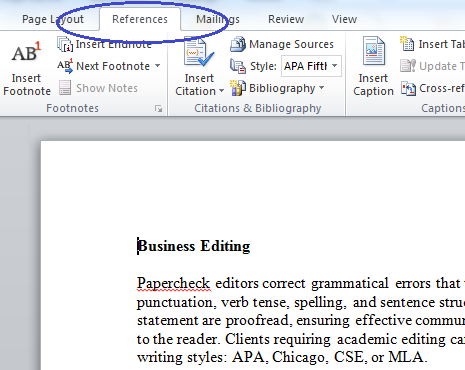Click the Insert Endnote icon
The image size is (465, 370).
pyautogui.click(x=65, y=44)
